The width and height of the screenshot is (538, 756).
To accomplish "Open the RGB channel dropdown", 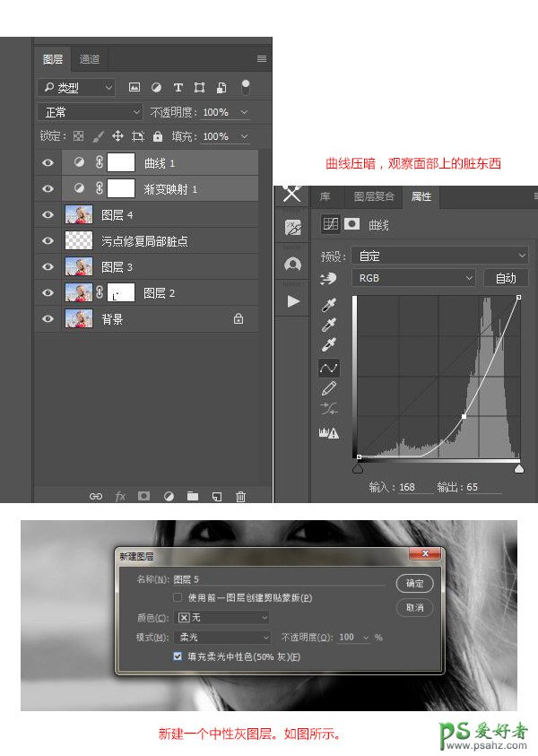I will [413, 278].
